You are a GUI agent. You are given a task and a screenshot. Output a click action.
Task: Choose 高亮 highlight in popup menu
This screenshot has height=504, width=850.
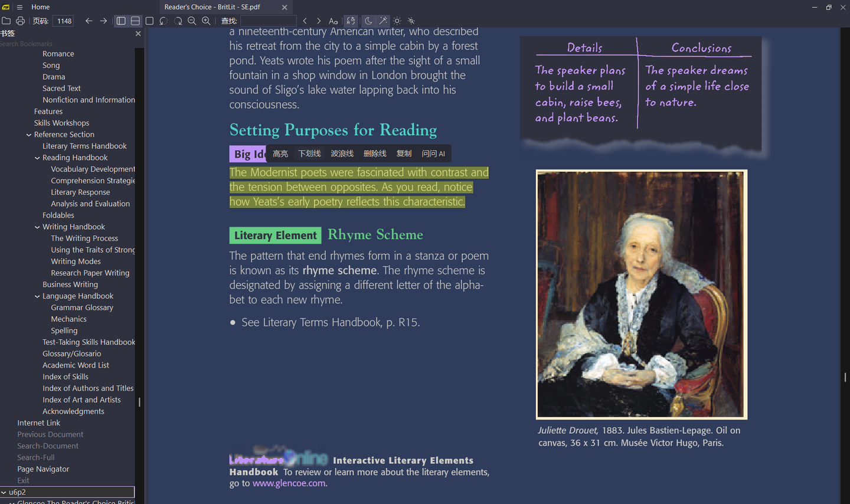(280, 153)
